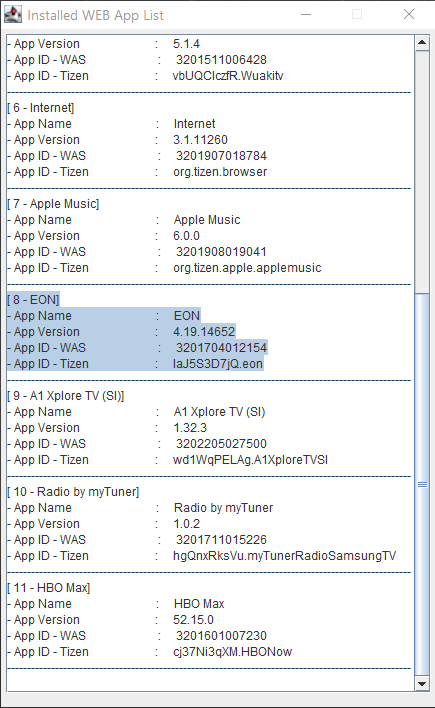Close the Installed WEB App List window

pos(409,14)
